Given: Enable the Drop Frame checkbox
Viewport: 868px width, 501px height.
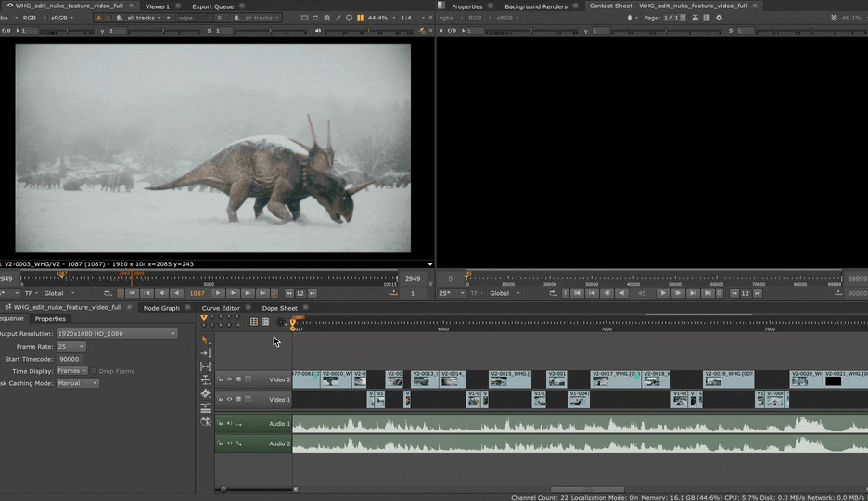Looking at the screenshot, I should [94, 371].
